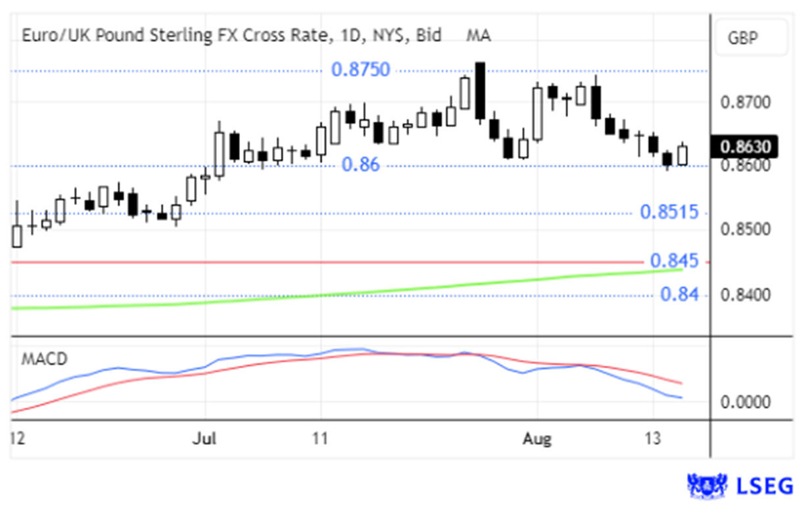This screenshot has height=506, width=812.
Task: Select the 0.8750 resistance level label
Action: pyautogui.click(x=360, y=70)
